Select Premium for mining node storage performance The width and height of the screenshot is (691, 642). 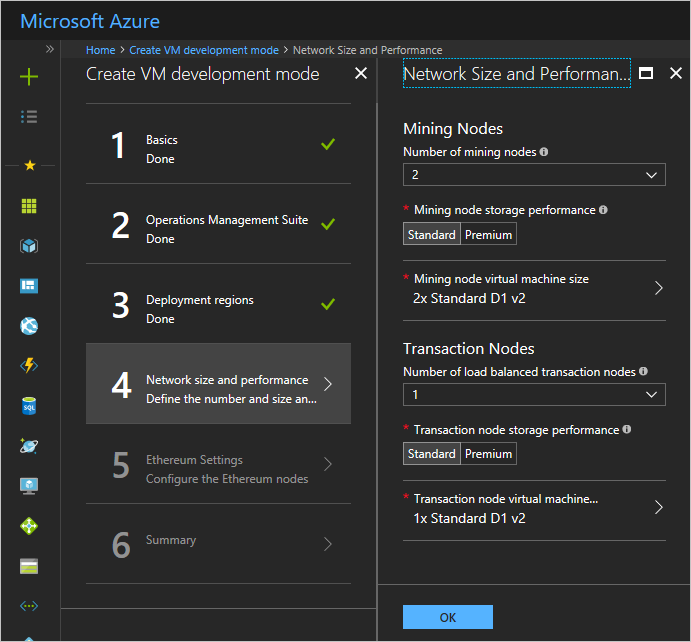pos(489,235)
